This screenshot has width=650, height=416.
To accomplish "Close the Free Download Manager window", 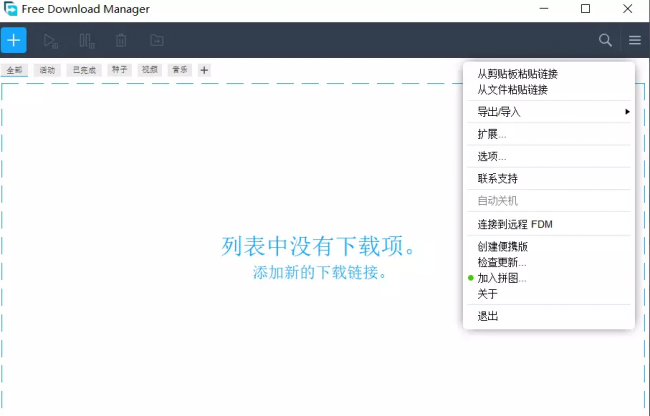I will point(628,9).
